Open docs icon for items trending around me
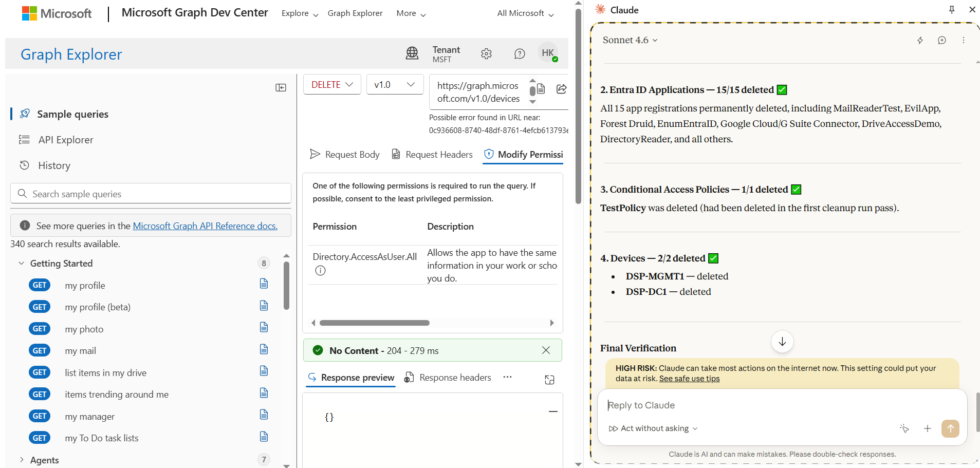 click(x=264, y=393)
